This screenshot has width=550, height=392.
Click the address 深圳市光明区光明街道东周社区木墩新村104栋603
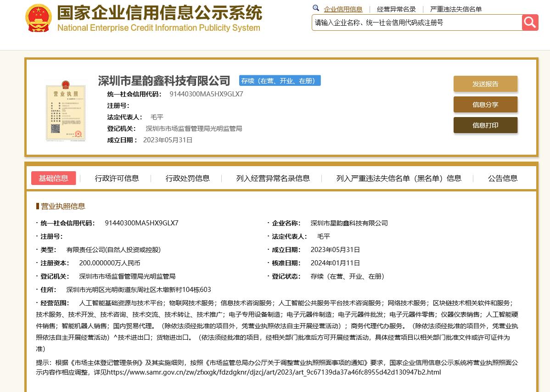[139, 290]
